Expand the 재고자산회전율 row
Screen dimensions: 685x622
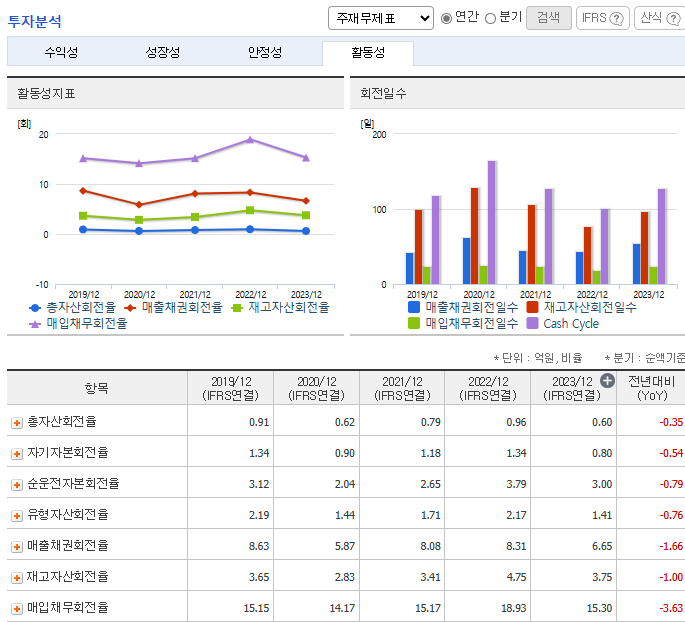point(17,578)
